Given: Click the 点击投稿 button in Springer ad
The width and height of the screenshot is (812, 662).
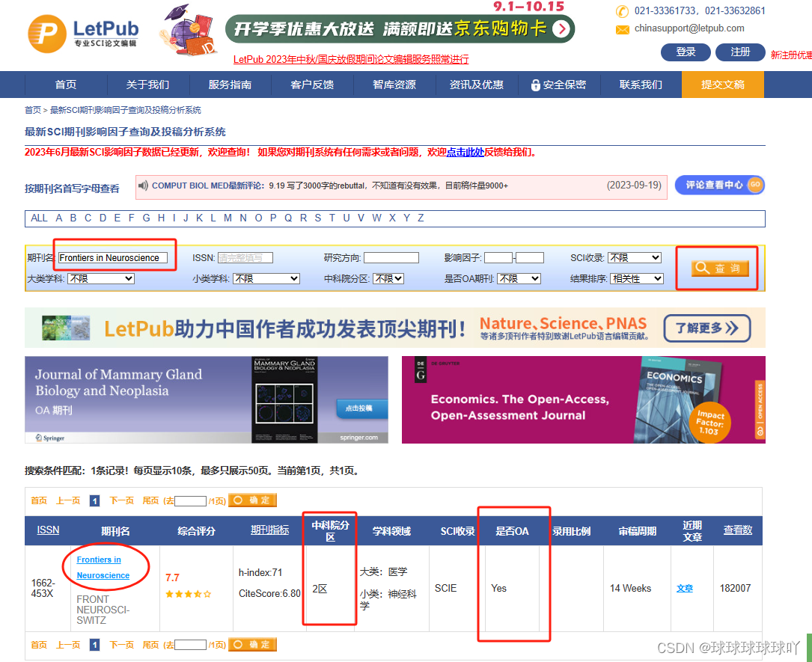Looking at the screenshot, I should pos(361,408).
